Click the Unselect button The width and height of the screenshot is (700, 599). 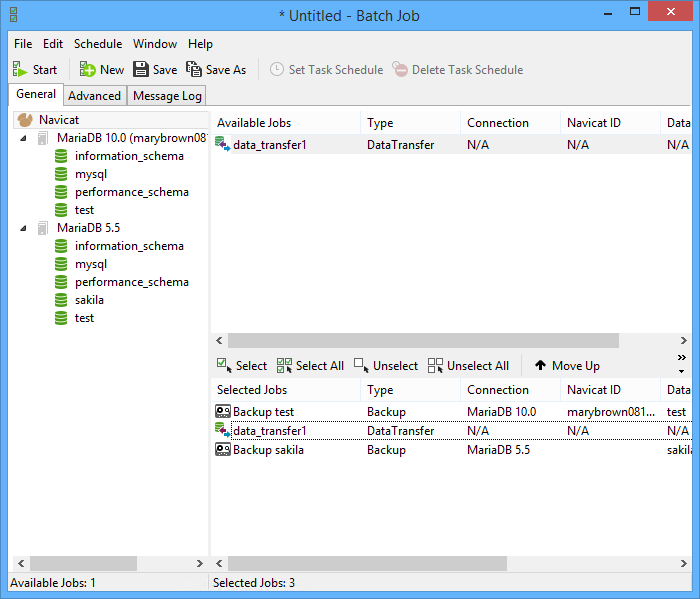click(386, 366)
